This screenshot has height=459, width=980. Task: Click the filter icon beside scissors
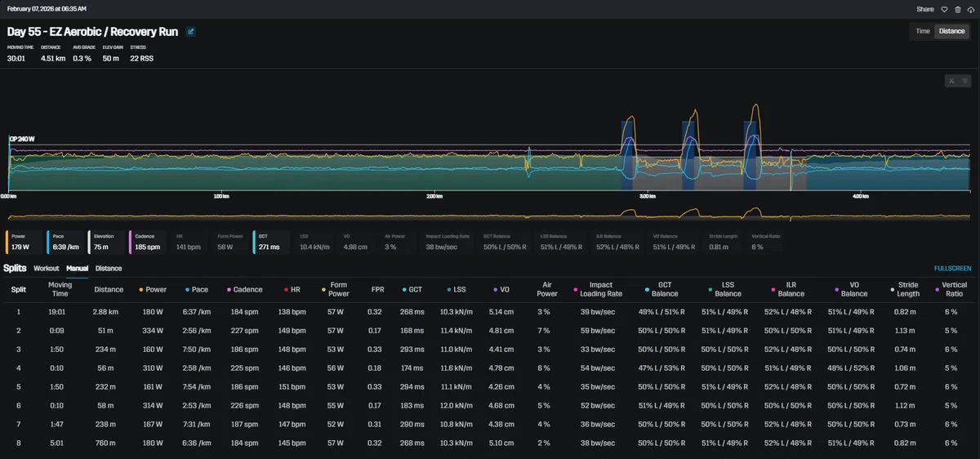point(964,80)
